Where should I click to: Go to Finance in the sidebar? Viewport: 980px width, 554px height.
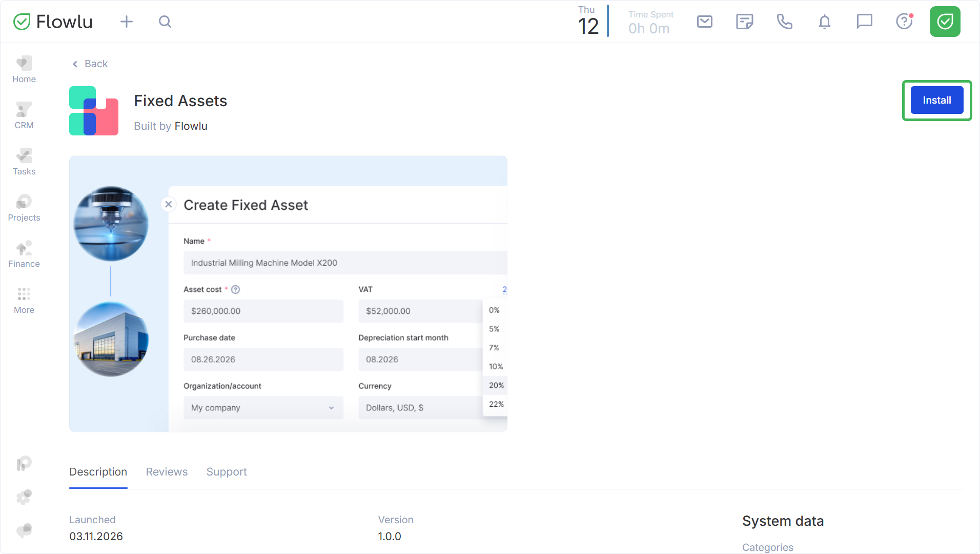24,254
